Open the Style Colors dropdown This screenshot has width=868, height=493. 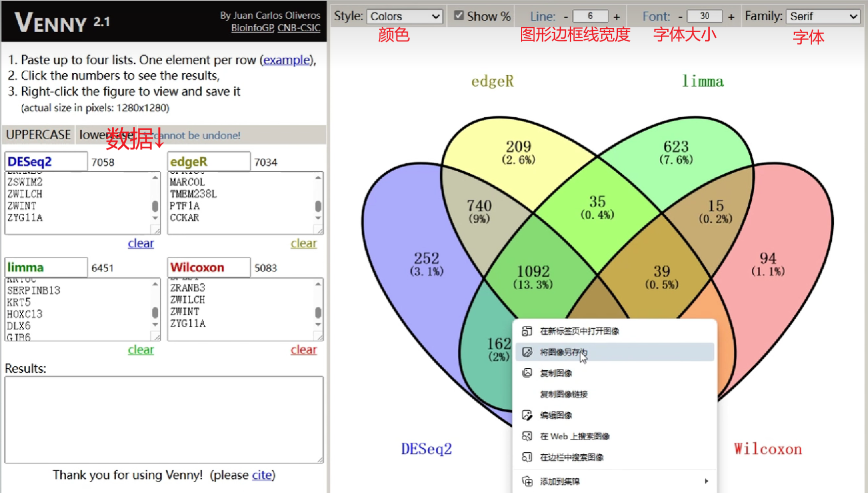[x=405, y=16]
